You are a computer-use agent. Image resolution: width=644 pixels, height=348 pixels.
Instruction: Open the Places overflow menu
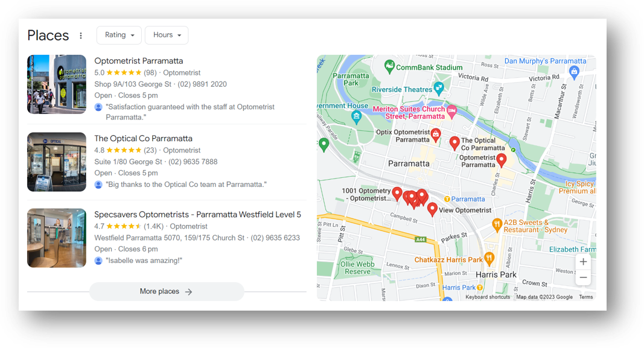pos(81,35)
